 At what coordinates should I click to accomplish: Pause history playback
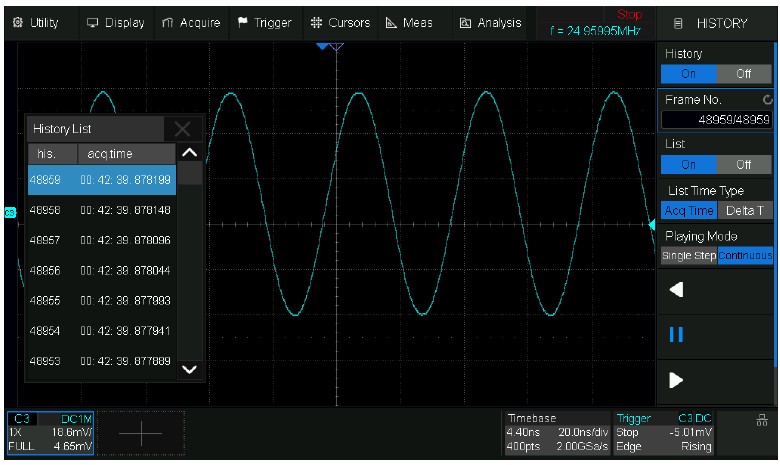tap(676, 334)
